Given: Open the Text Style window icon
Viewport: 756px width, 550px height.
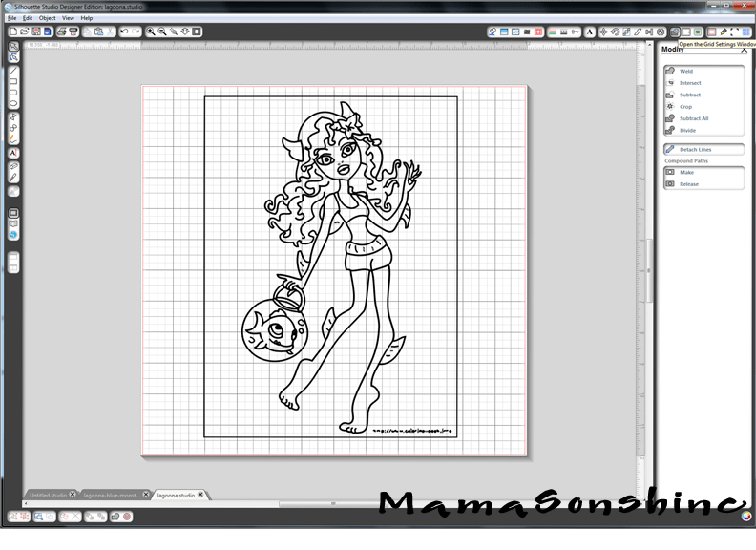Looking at the screenshot, I should pyautogui.click(x=590, y=32).
